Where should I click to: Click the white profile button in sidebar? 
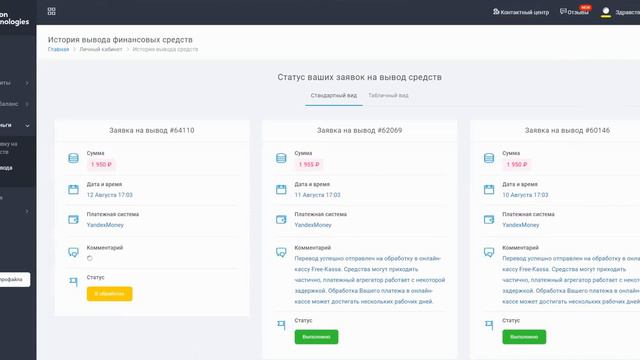tap(15, 280)
